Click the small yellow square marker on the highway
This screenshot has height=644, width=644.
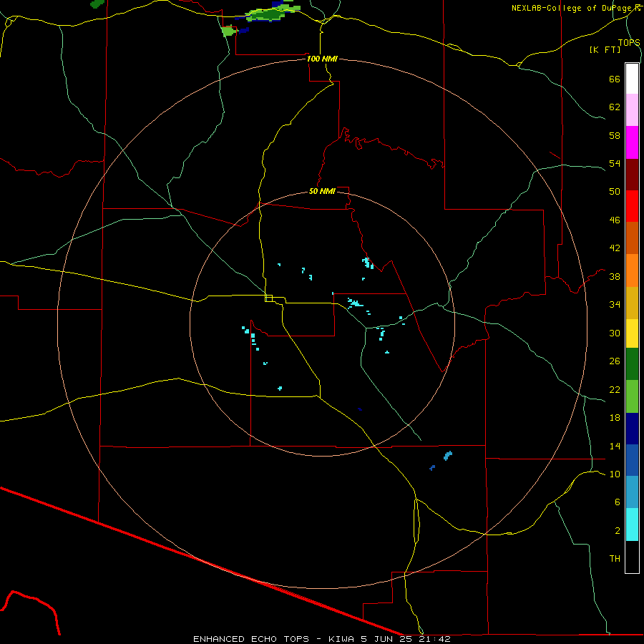click(x=269, y=298)
